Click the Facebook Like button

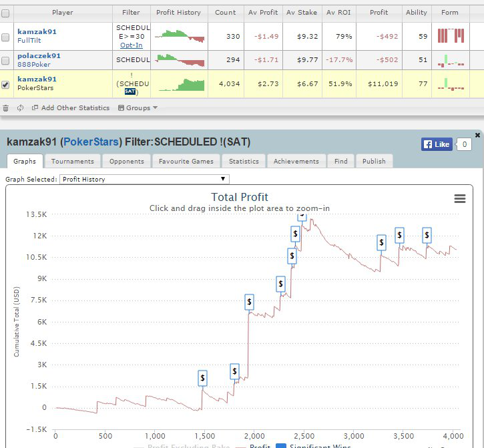pos(437,144)
